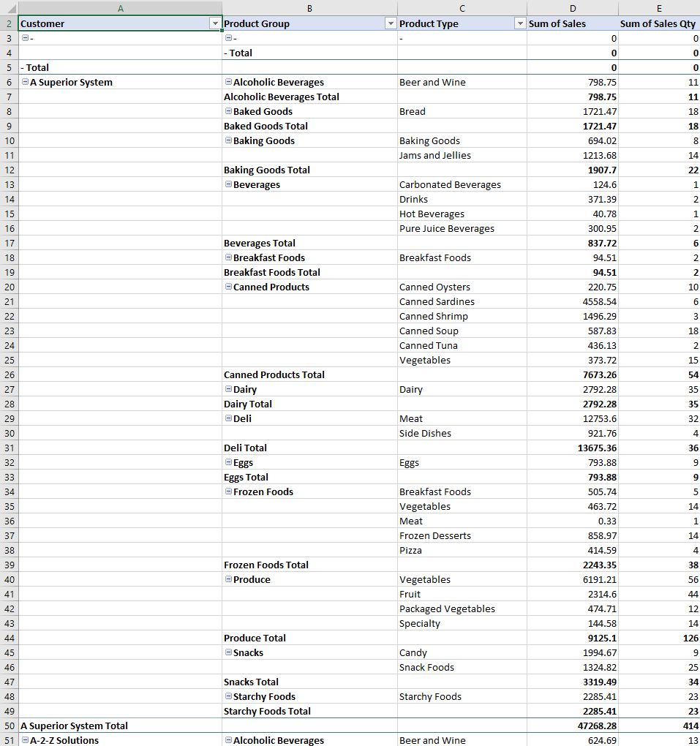Select column B header

(309, 8)
